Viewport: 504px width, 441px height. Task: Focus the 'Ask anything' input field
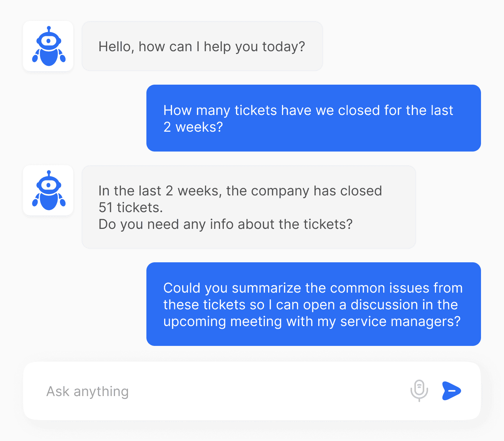[x=139, y=391]
